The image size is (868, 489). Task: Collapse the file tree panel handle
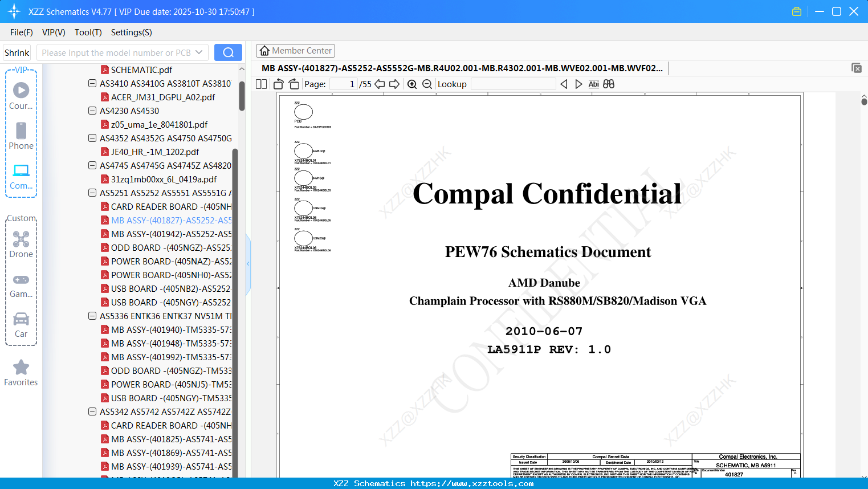(248, 264)
